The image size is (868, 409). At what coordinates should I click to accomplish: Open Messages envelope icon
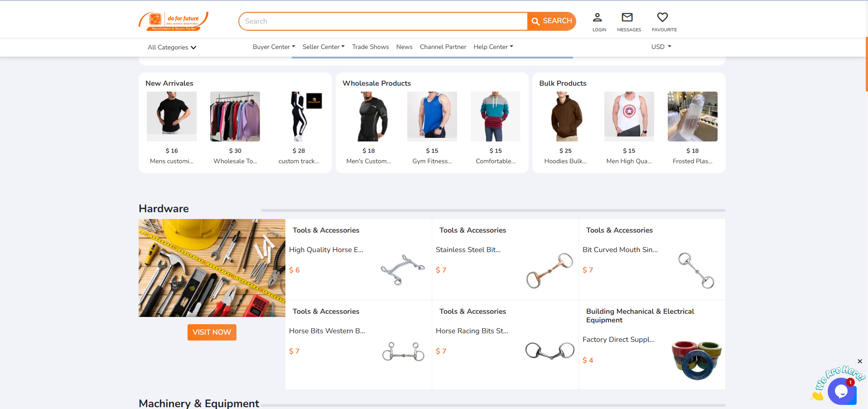(627, 18)
